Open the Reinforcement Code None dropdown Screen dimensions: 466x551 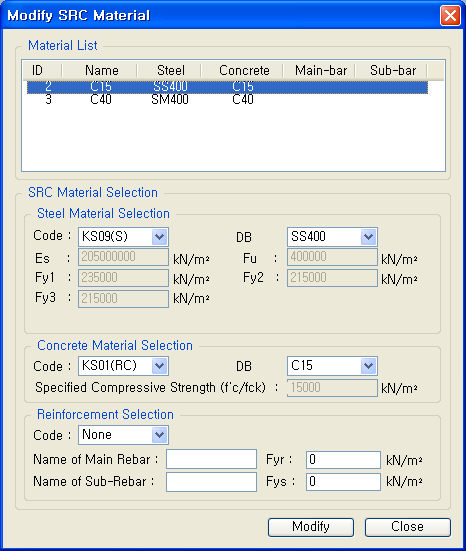pos(123,435)
